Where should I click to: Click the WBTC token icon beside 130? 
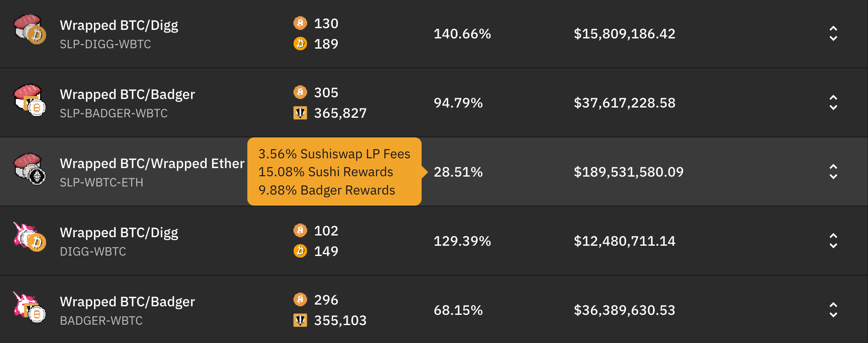(x=300, y=23)
